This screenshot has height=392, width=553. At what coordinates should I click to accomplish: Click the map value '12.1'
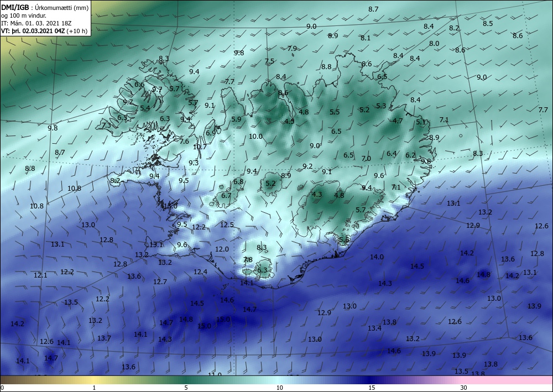40,275
